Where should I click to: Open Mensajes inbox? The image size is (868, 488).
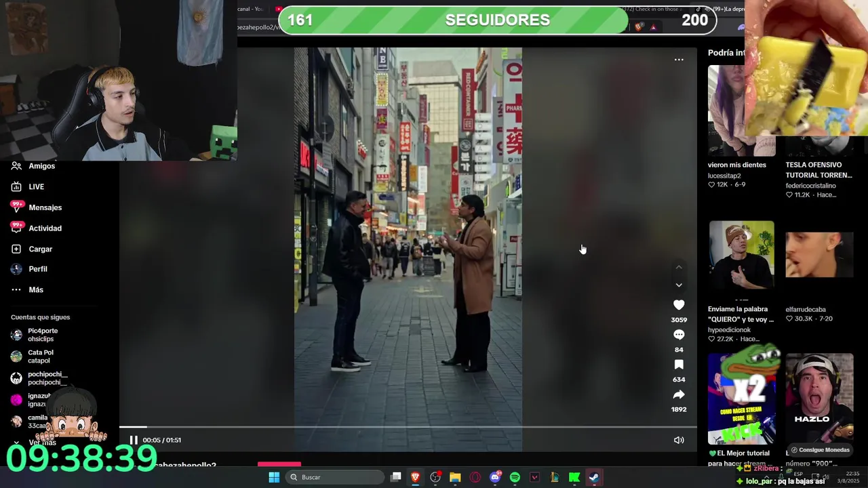tap(45, 207)
